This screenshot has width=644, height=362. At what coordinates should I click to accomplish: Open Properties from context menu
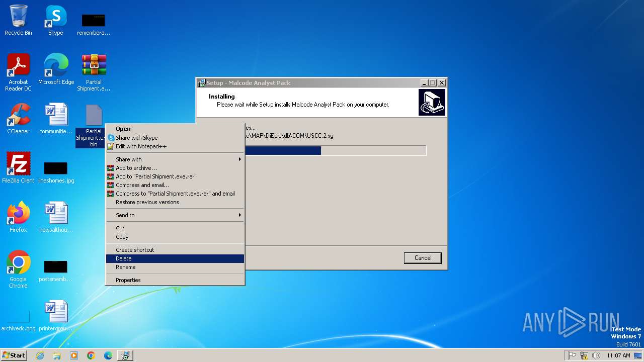pyautogui.click(x=175, y=280)
